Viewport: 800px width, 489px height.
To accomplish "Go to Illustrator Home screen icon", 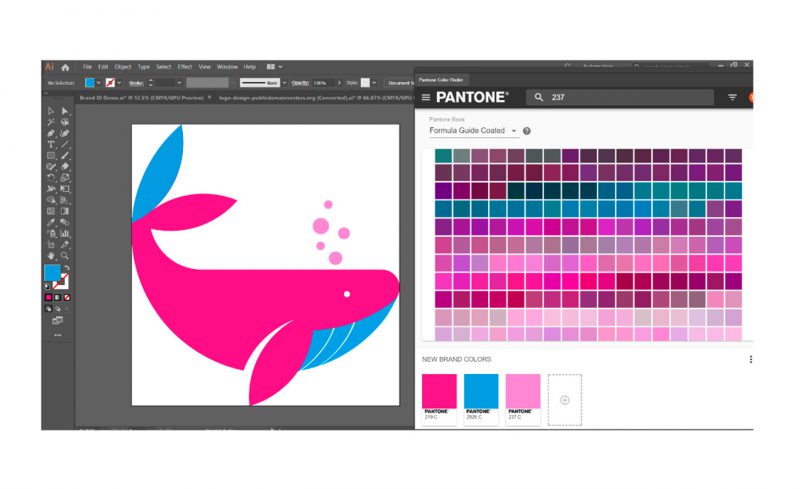I will pos(65,67).
